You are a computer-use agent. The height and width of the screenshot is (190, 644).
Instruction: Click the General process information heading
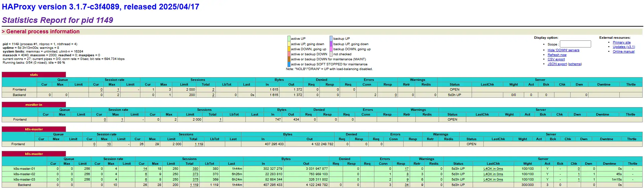click(43, 32)
